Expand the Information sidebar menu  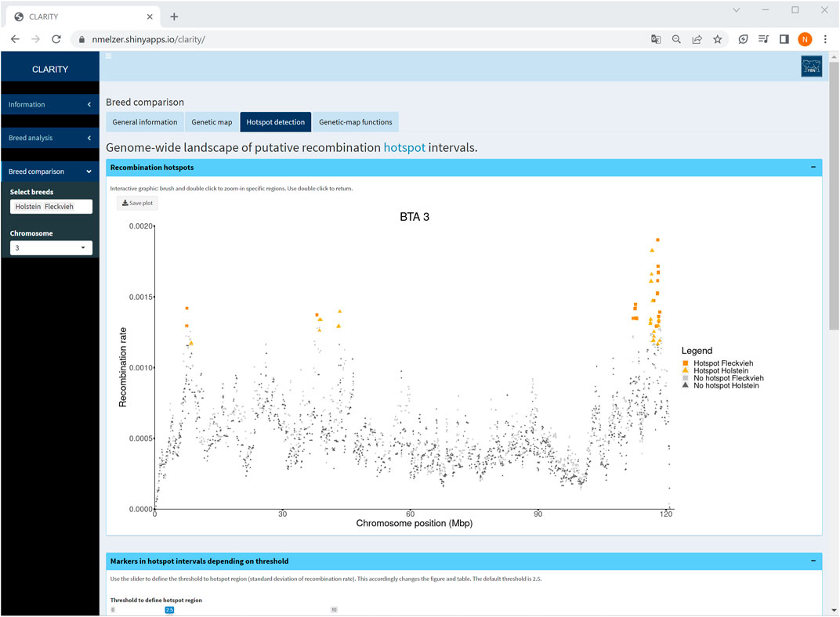point(50,104)
